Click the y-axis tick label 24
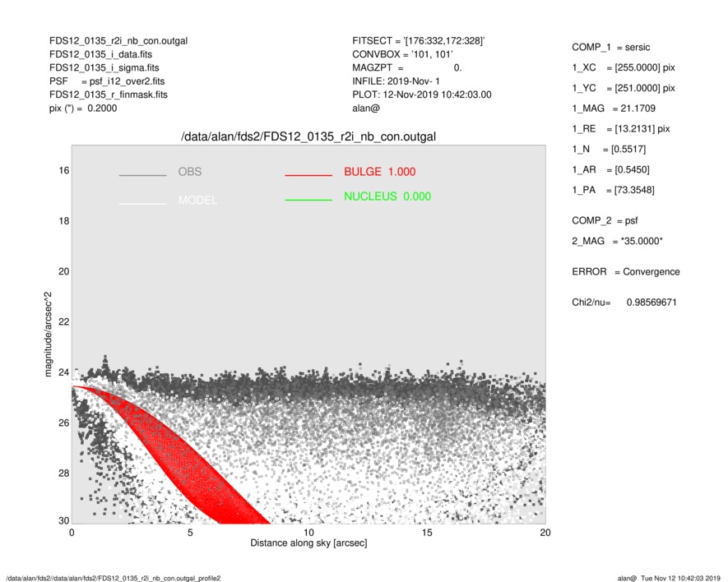 (x=64, y=372)
